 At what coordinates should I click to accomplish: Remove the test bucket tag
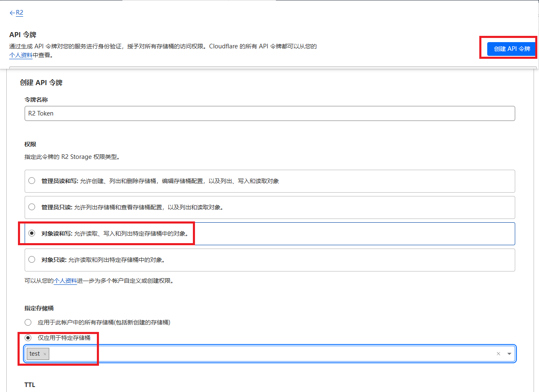coord(45,354)
